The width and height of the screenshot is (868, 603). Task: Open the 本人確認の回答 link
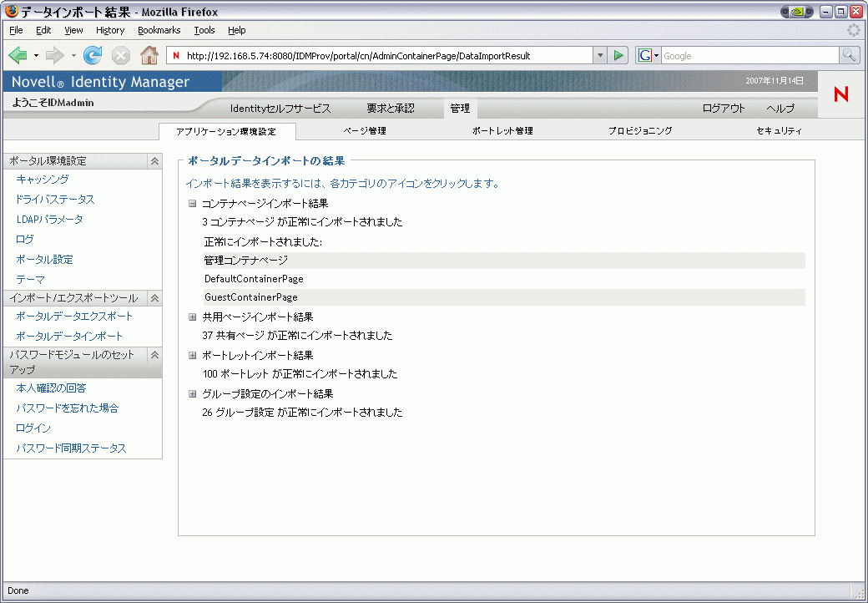tap(51, 388)
